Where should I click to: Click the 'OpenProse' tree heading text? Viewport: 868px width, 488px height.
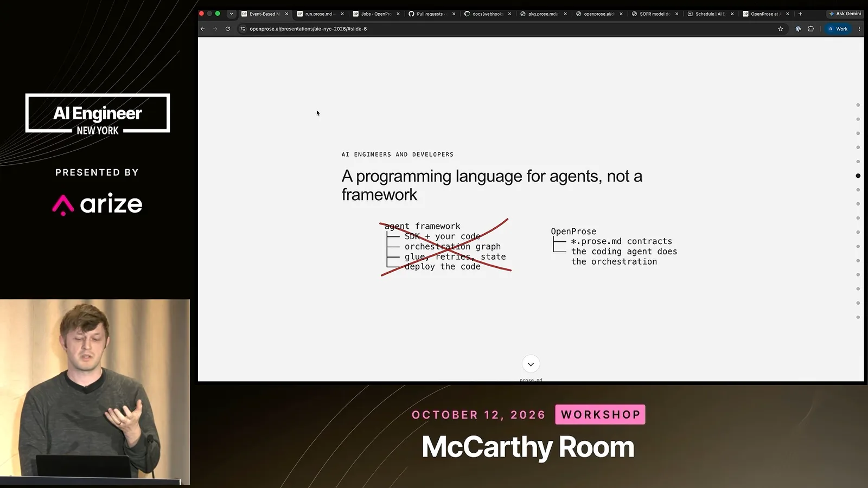point(573,232)
